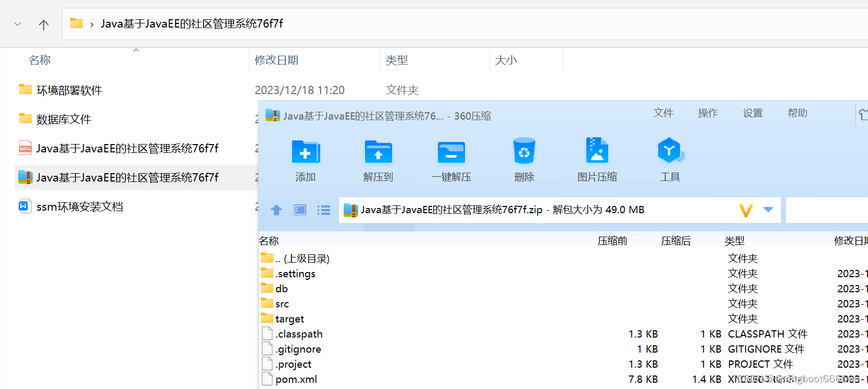868x389 pixels.
Task: Click the breadcrumb chevron in Explorer address bar
Action: (92, 24)
